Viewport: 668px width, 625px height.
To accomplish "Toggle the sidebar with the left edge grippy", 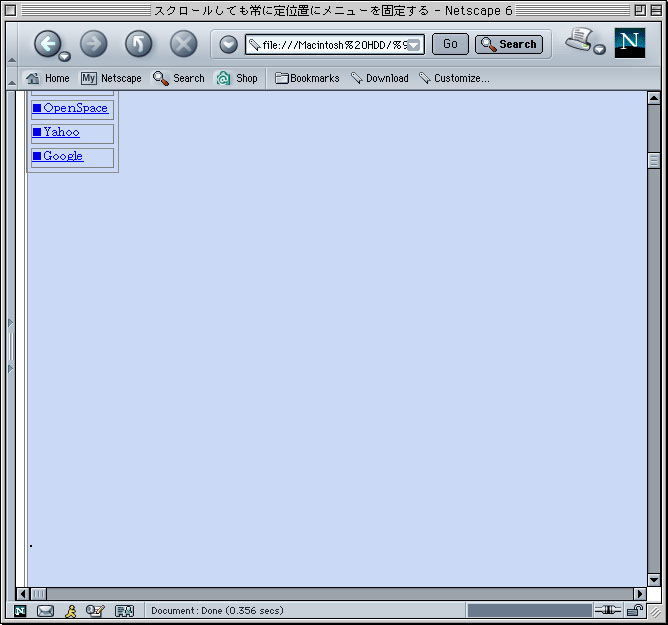I will [11, 346].
